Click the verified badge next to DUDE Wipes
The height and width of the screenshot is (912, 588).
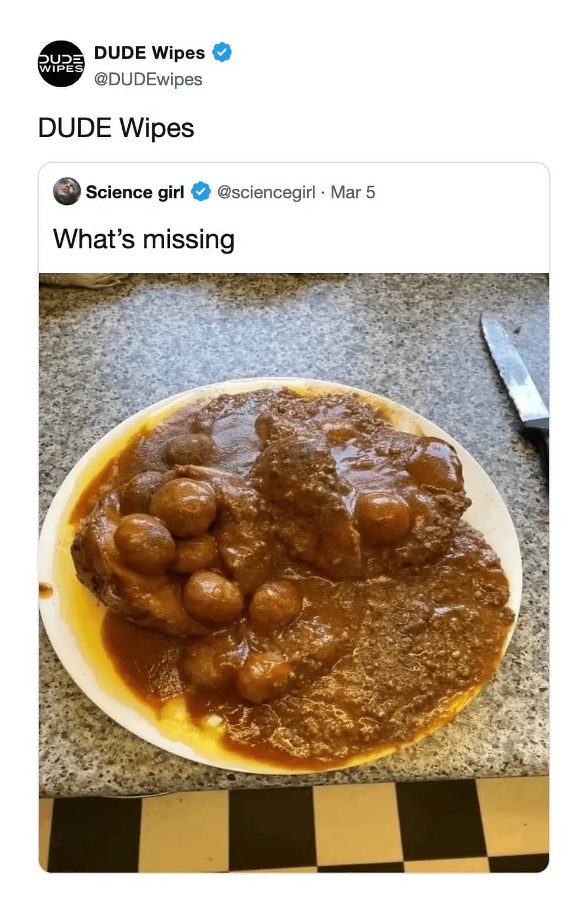click(x=220, y=52)
